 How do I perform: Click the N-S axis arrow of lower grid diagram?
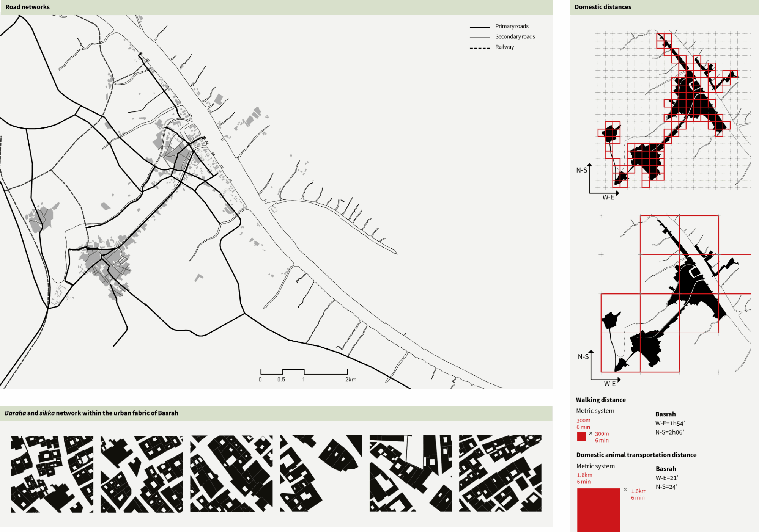[x=591, y=353]
